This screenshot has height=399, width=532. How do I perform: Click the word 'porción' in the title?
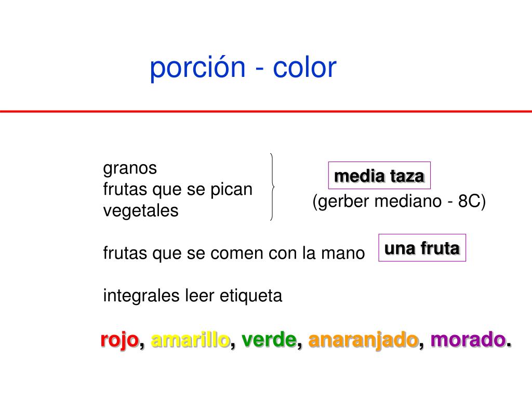(197, 69)
